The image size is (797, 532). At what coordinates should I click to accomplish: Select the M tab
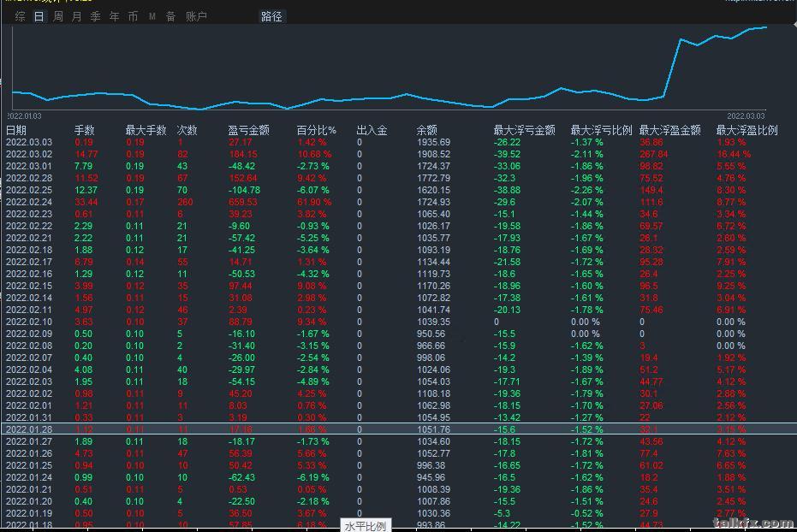[152, 16]
